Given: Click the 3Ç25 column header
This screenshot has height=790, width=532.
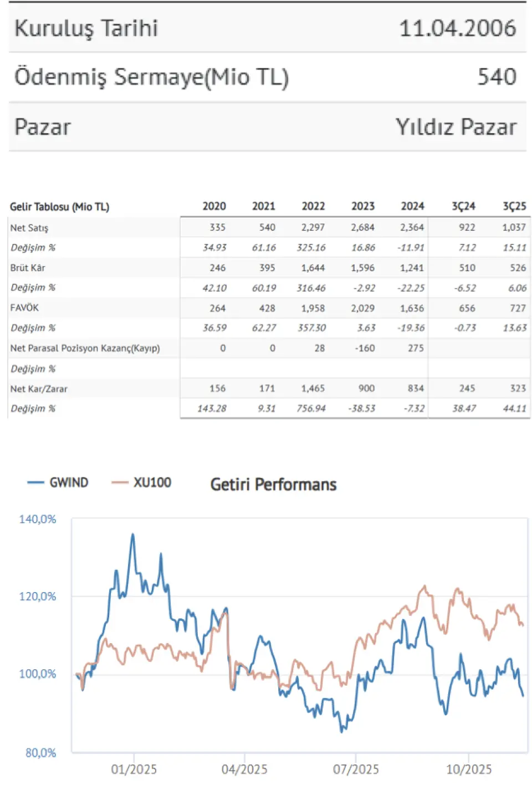Looking at the screenshot, I should tap(514, 206).
